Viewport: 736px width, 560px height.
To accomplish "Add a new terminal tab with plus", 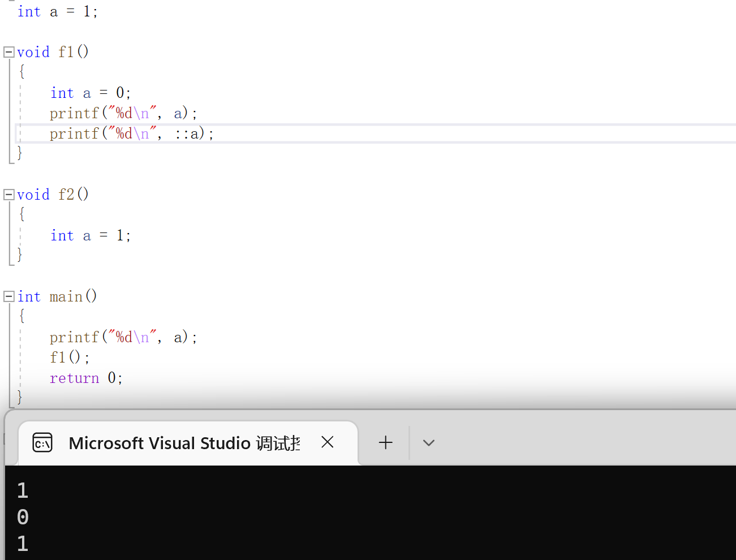I will [x=385, y=442].
